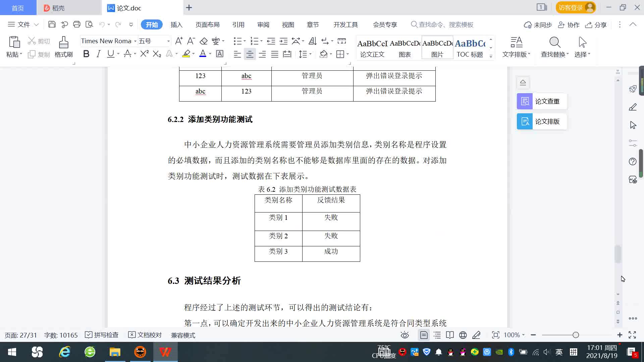The width and height of the screenshot is (644, 362).
Task: Enter fullscreen display mode
Action: click(632, 335)
